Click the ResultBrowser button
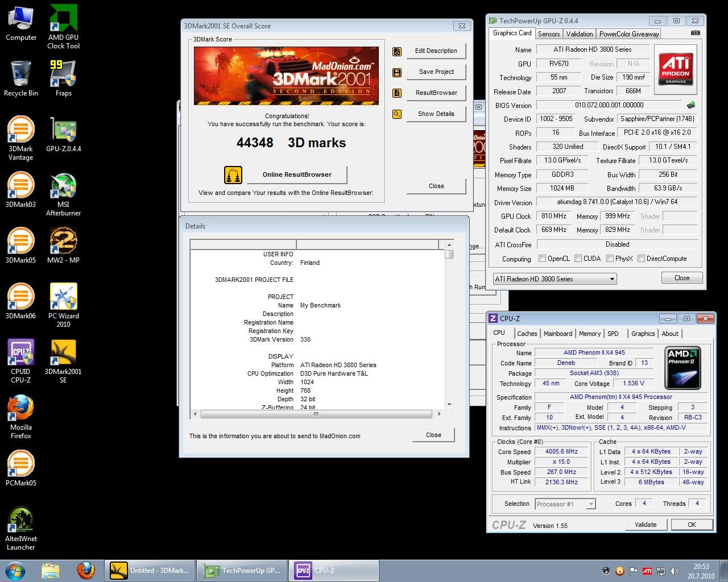728x582 pixels. click(x=436, y=93)
